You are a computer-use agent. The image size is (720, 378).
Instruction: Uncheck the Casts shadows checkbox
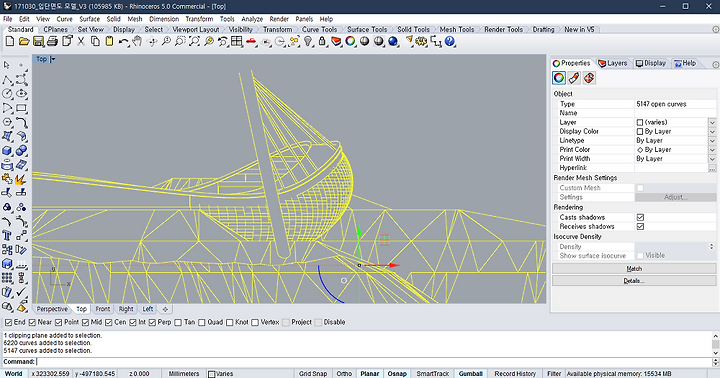[x=640, y=217]
